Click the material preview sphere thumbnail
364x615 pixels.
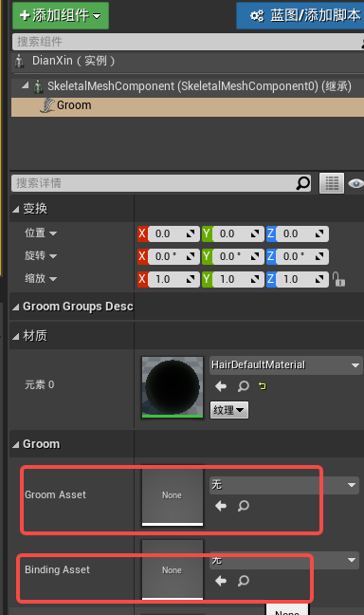173,387
